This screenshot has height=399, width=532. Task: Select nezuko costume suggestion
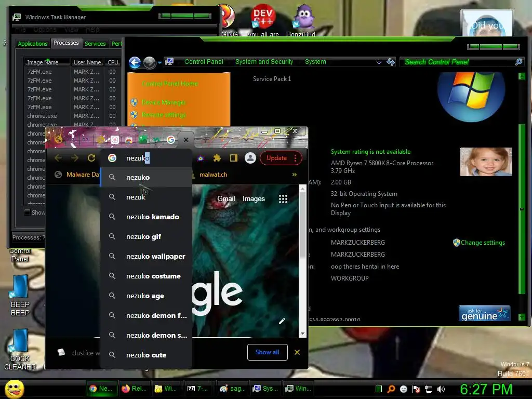[x=147, y=276]
